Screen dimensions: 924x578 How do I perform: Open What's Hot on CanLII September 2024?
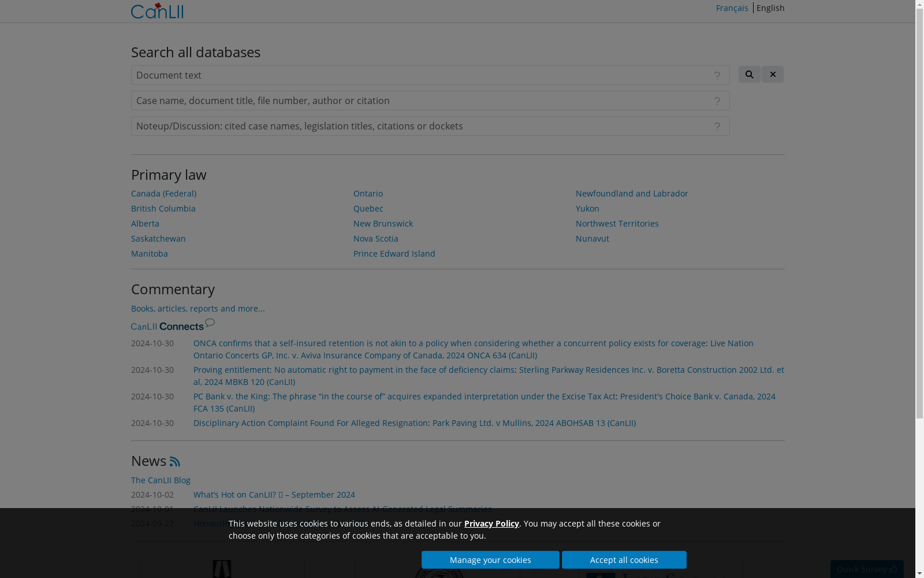click(x=274, y=495)
